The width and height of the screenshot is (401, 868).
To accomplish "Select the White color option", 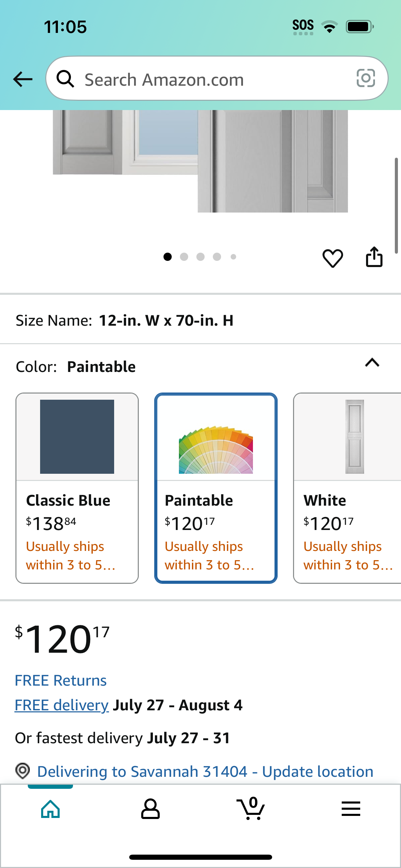I will pyautogui.click(x=347, y=488).
